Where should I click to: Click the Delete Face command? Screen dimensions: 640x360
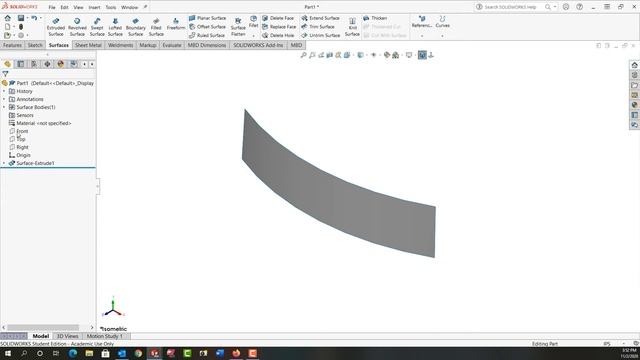tap(278, 18)
